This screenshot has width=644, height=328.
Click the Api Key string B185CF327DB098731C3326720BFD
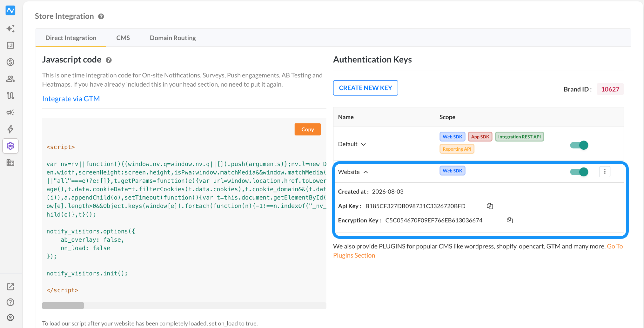click(415, 206)
